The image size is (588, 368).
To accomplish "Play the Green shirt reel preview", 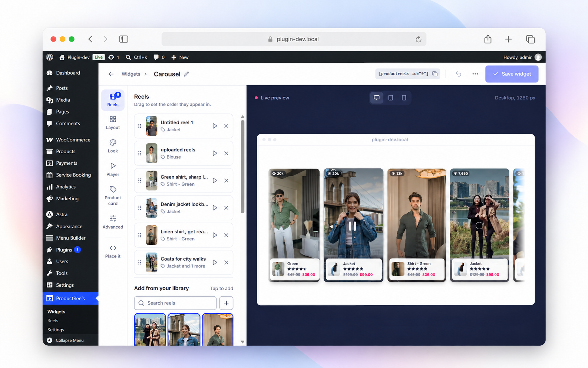I will click(215, 181).
